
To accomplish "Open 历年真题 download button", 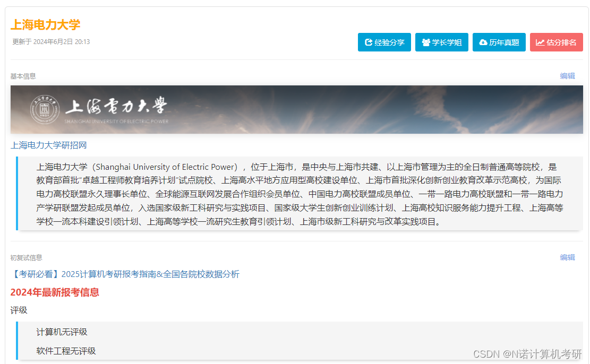I will point(499,42).
